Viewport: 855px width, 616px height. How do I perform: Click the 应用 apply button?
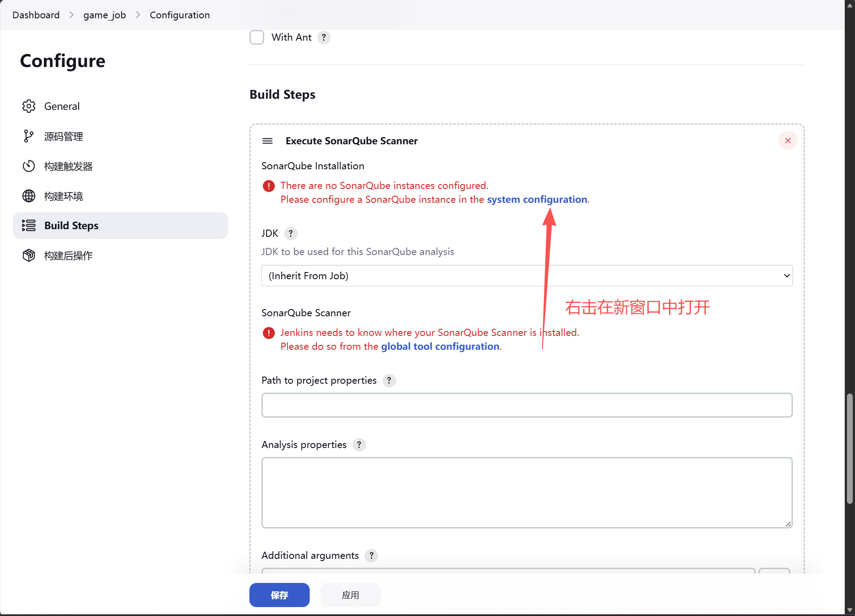click(x=350, y=595)
